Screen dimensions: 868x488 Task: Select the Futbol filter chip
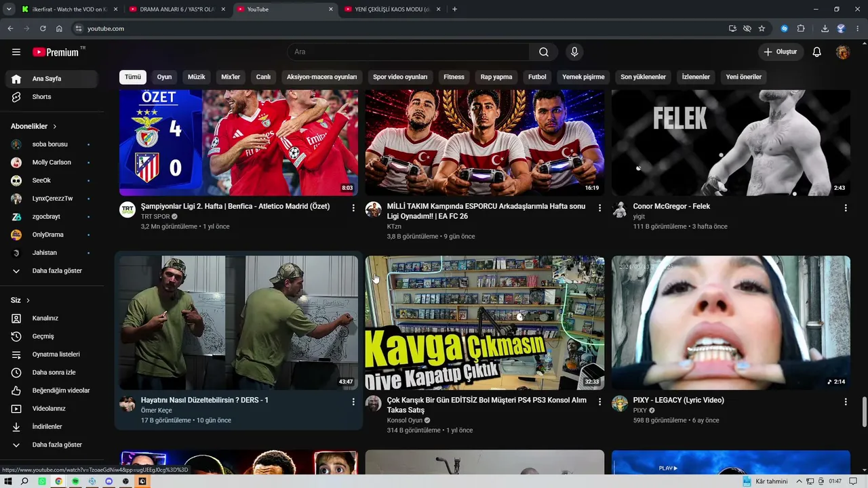click(537, 77)
